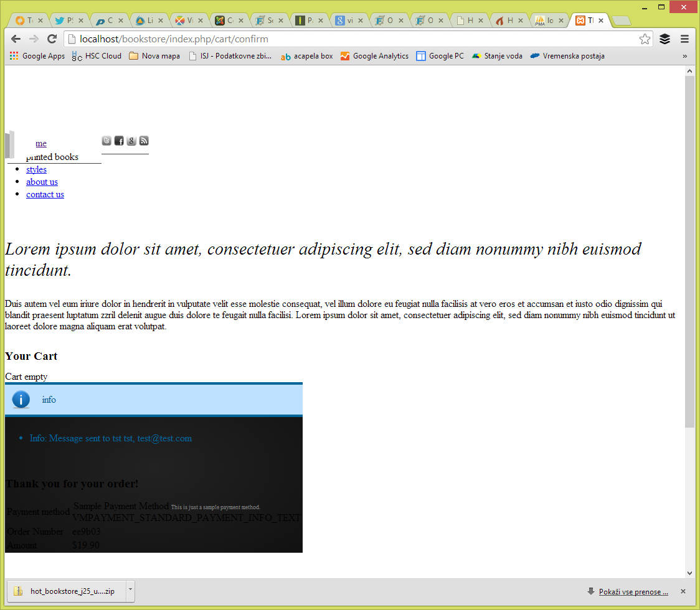Screen dimensions: 700x610
Task: Click the page scrollbar up arrow
Action: click(690, 71)
